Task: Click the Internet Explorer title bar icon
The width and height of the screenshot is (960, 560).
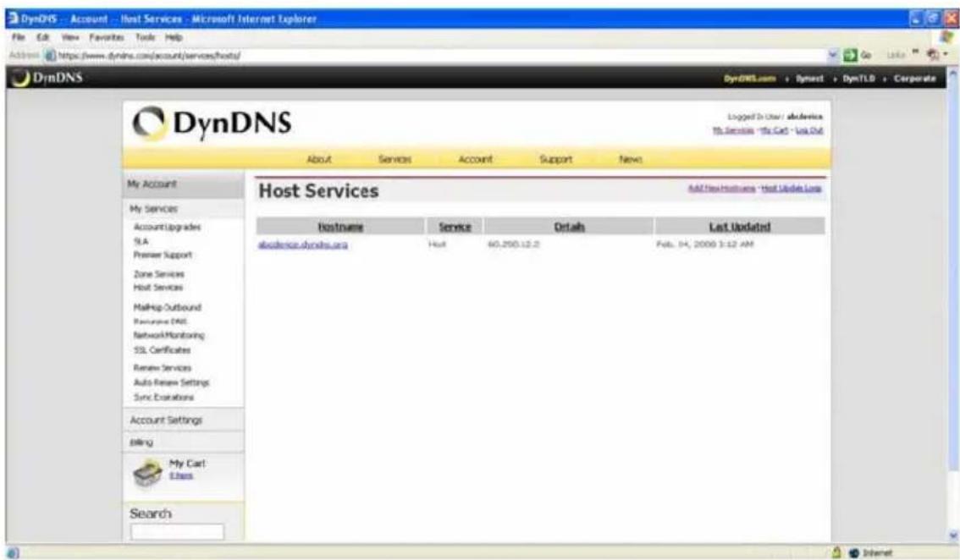Action: [13, 19]
